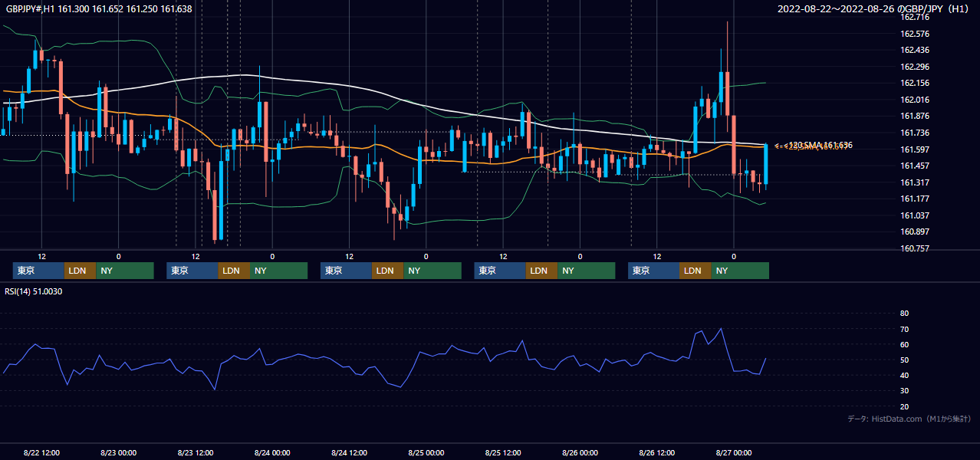
Task: Click the 161.736 price axis label
Action: [914, 133]
